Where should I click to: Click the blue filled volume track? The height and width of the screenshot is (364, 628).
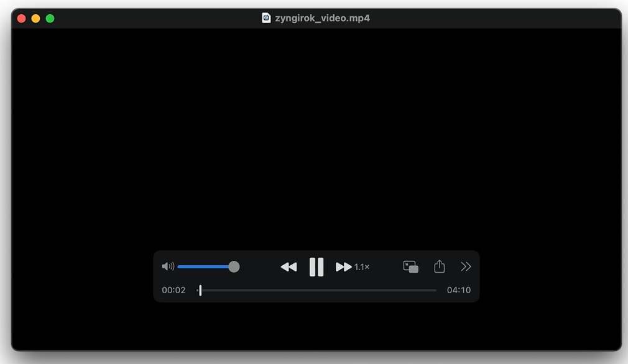click(202, 266)
